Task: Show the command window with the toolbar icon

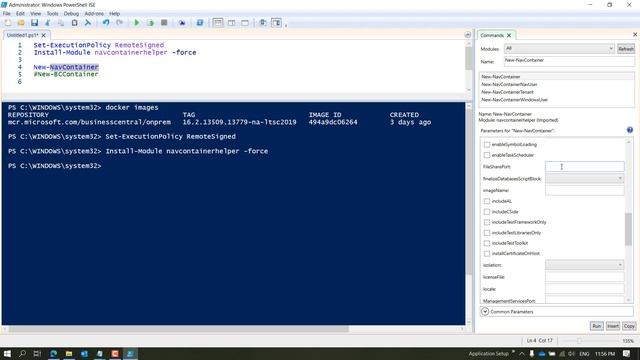Action: 262,23
